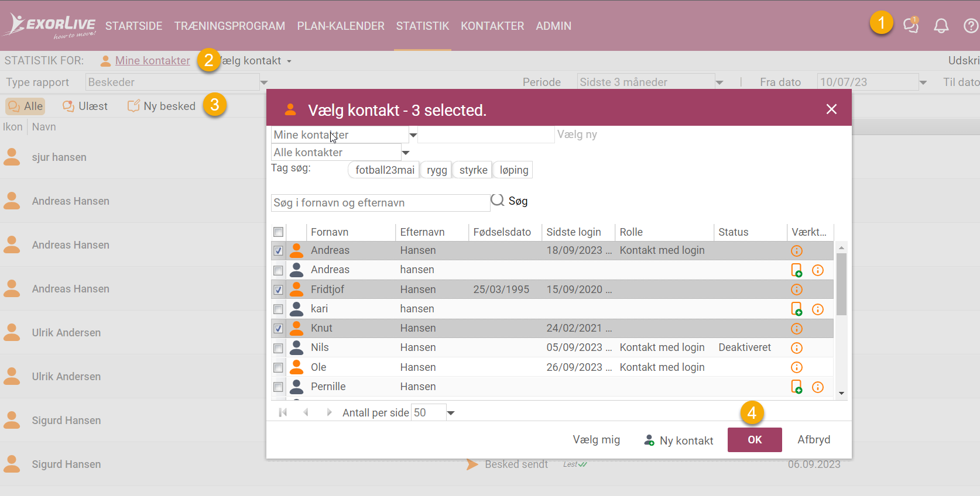
Task: Click the search magnifier icon beside Søg
Action: [498, 201]
